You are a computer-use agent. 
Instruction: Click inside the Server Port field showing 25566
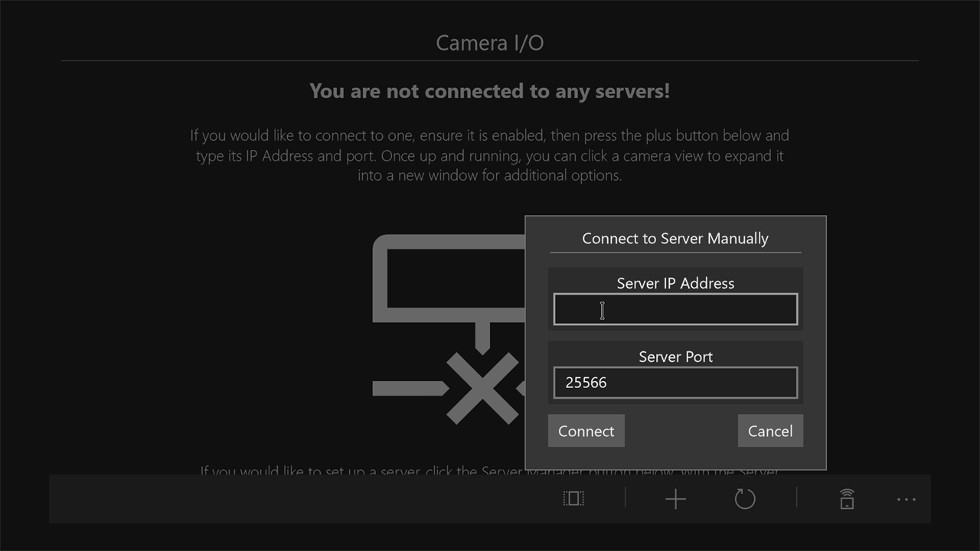point(675,383)
